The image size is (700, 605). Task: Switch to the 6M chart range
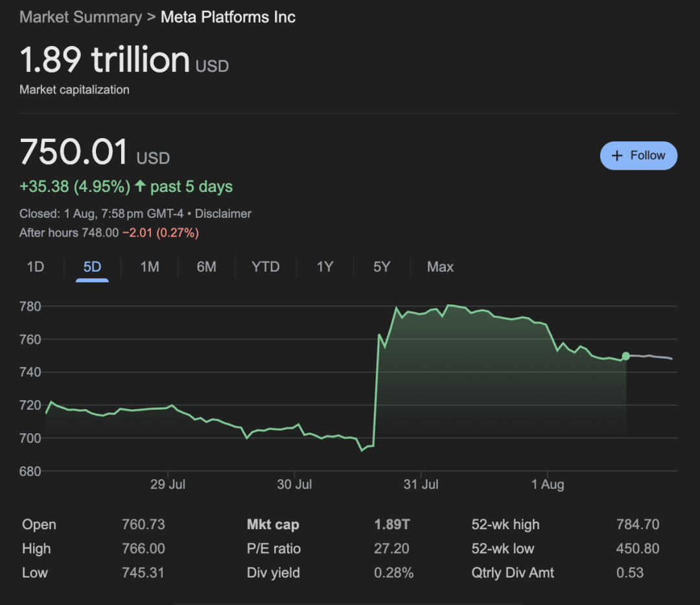pos(206,267)
